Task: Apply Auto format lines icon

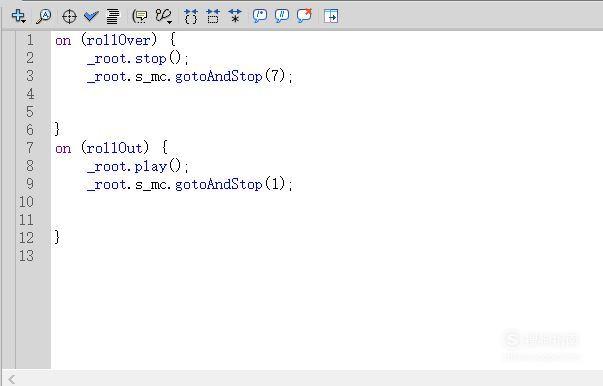Action: click(112, 17)
